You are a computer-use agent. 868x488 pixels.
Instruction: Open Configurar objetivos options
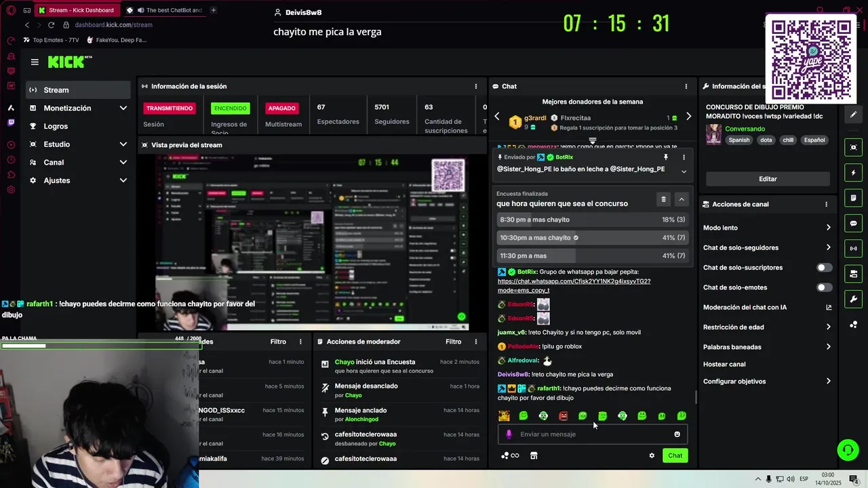click(x=766, y=382)
